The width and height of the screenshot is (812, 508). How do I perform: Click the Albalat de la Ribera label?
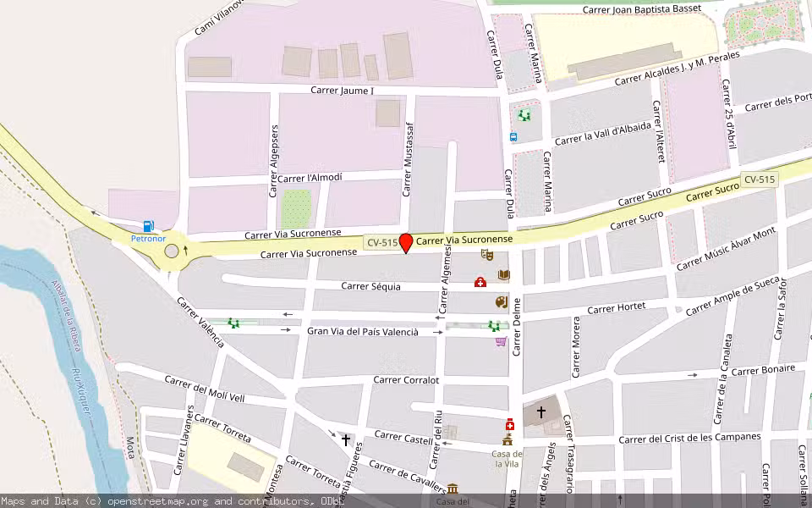(65, 316)
